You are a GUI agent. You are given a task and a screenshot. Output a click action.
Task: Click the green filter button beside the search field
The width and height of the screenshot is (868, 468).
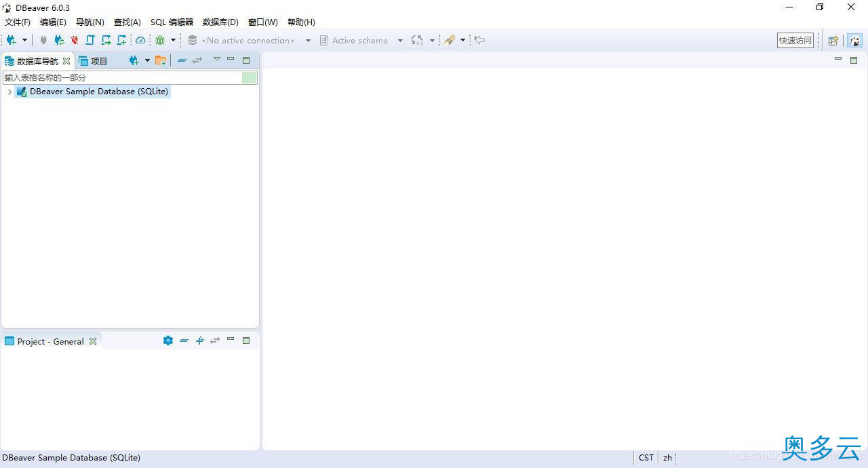click(x=250, y=78)
